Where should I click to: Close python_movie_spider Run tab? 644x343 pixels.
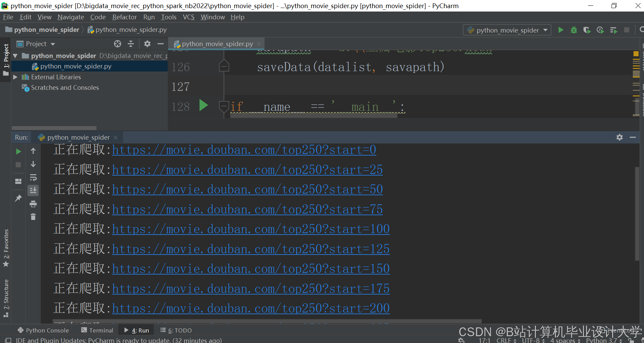[x=116, y=137]
